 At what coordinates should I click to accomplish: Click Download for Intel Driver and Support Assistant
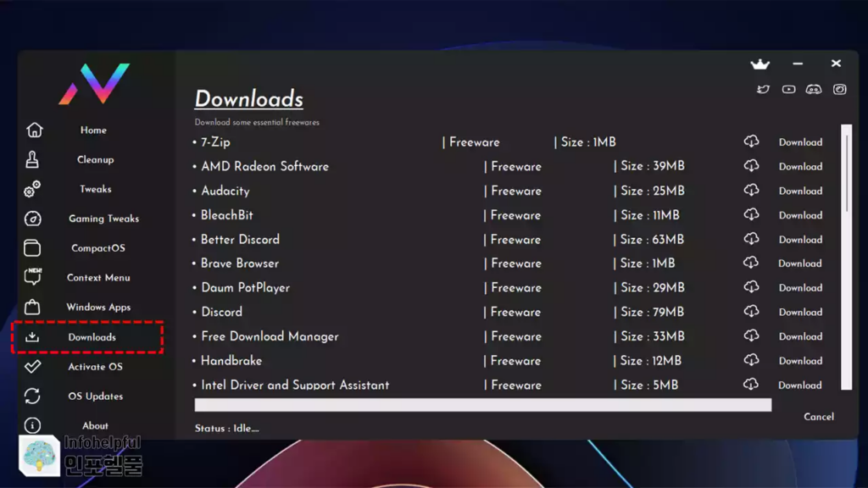[800, 385]
